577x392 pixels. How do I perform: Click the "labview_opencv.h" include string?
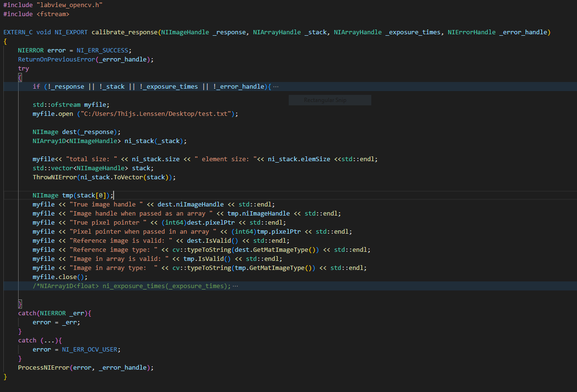click(x=69, y=5)
